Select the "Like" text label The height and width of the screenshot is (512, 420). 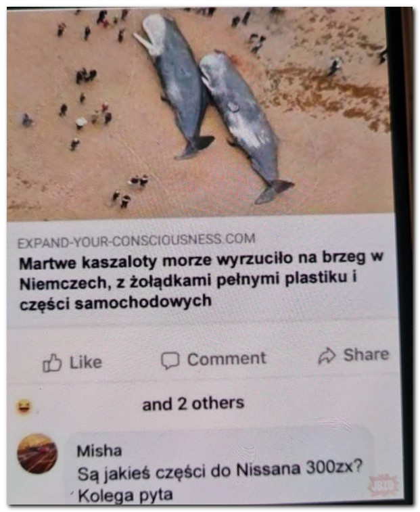pos(86,362)
